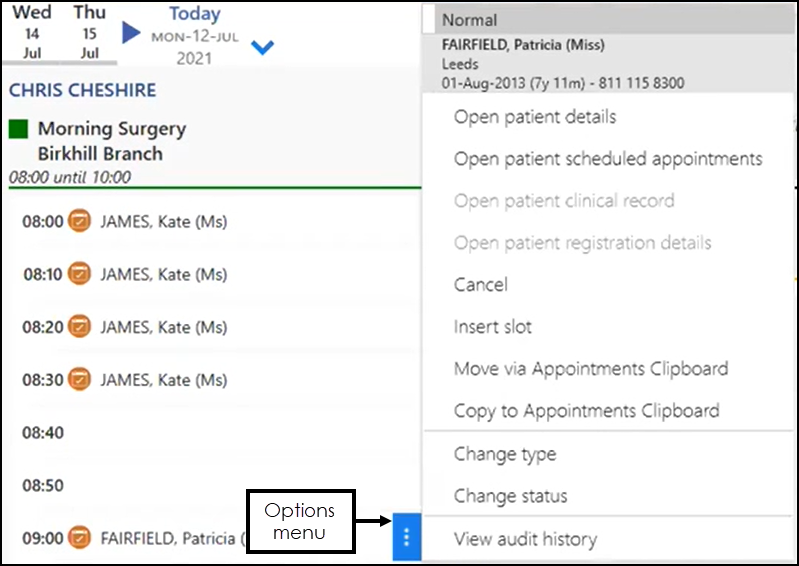The height and width of the screenshot is (566, 799).
Task: Choose Open patient scheduled appointments
Action: (x=608, y=159)
